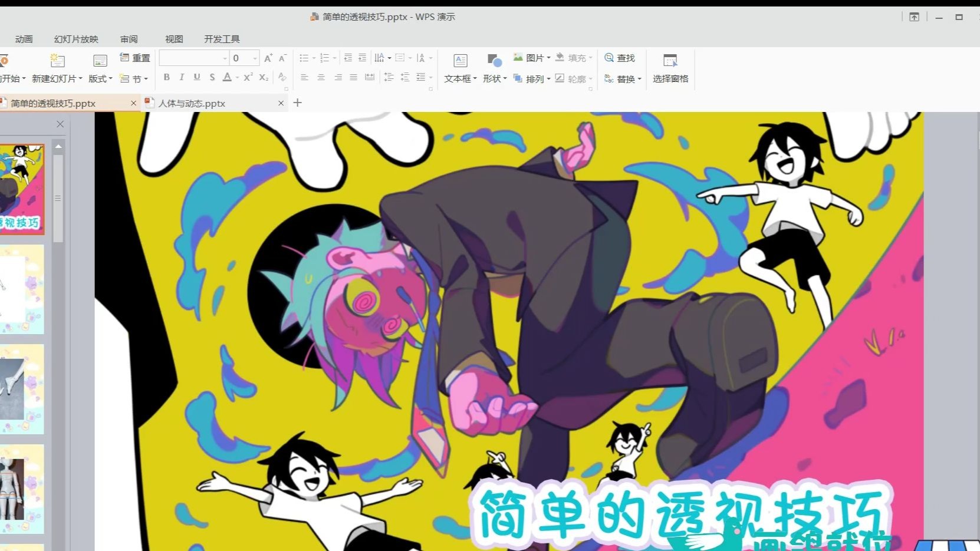Add a new document tab
This screenshot has width=980, height=551.
pos(298,103)
